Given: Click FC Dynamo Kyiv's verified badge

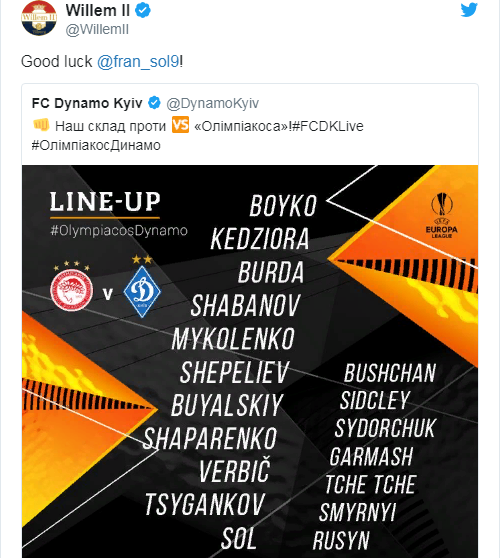Looking at the screenshot, I should 154,103.
